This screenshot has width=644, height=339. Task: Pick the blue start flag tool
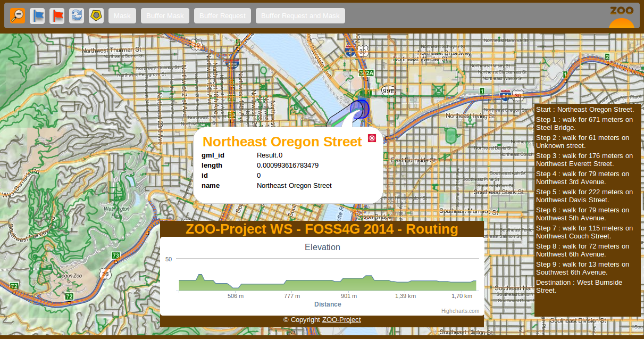coord(37,16)
